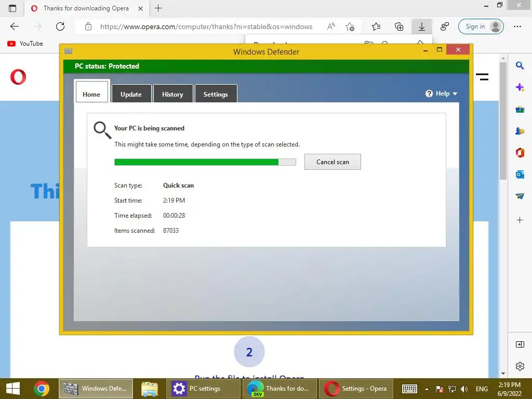The height and width of the screenshot is (399, 532).
Task: Open Opera page hamburger menu
Action: (482, 77)
